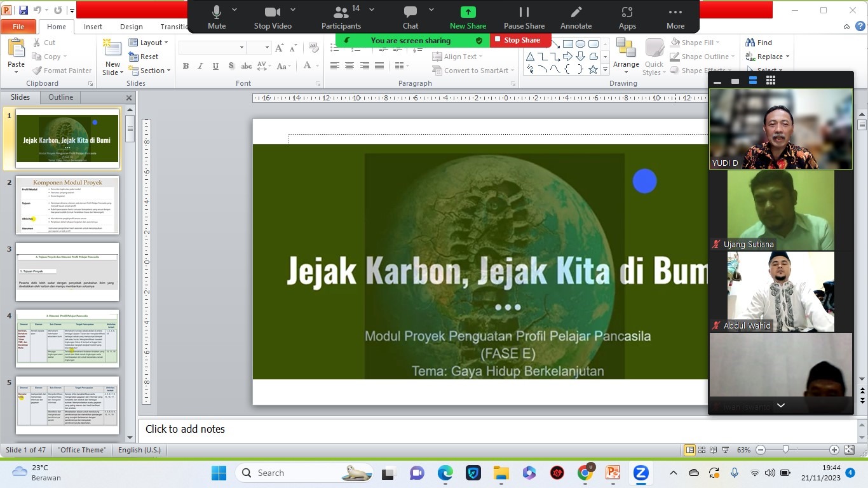Switch to the Insert ribbon tab
This screenshot has width=868, height=488.
click(x=93, y=27)
